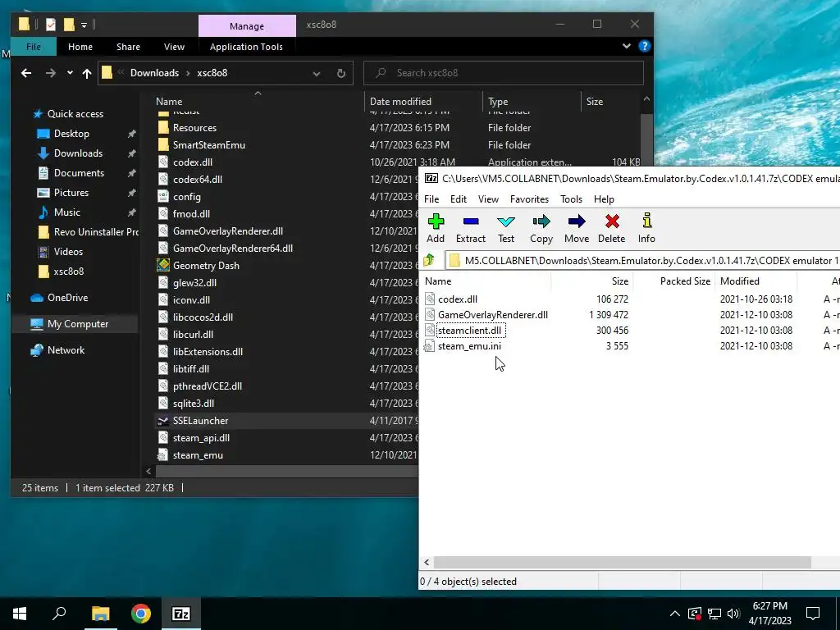Go up to parent folder in Explorer
The height and width of the screenshot is (630, 840).
(x=87, y=73)
